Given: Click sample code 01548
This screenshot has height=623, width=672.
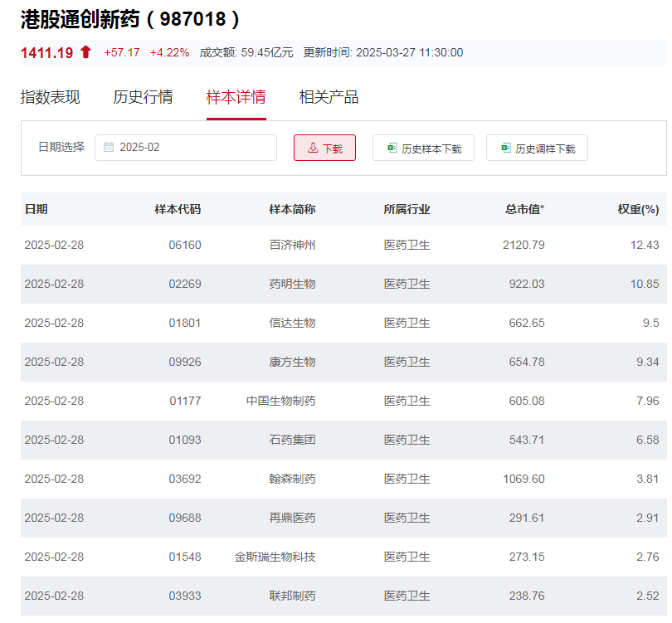Looking at the screenshot, I should click(x=185, y=557).
